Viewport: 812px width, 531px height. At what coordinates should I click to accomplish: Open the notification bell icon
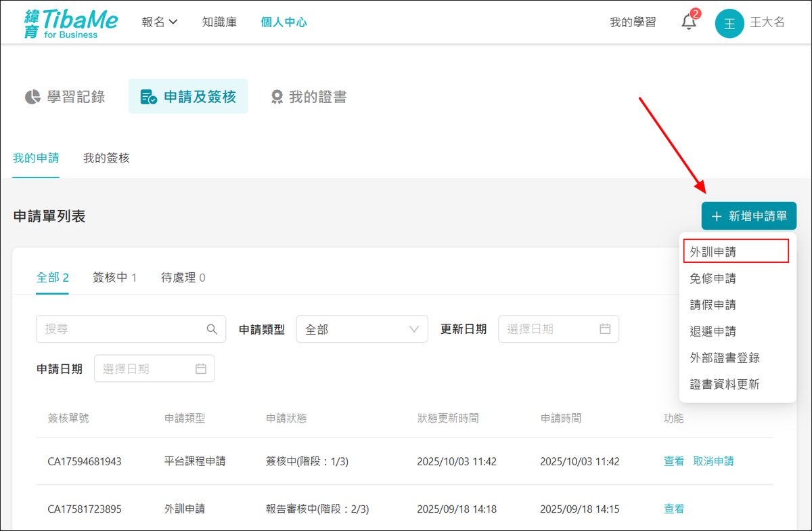tap(689, 22)
